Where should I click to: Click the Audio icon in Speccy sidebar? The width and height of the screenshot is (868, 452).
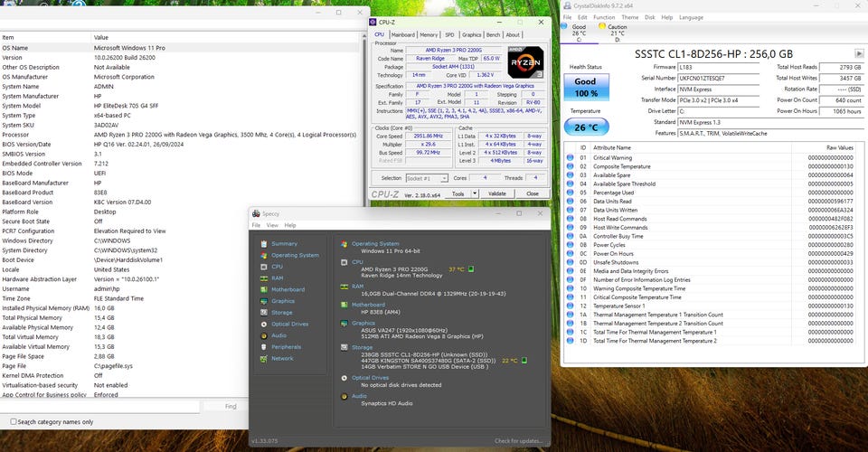(263, 335)
